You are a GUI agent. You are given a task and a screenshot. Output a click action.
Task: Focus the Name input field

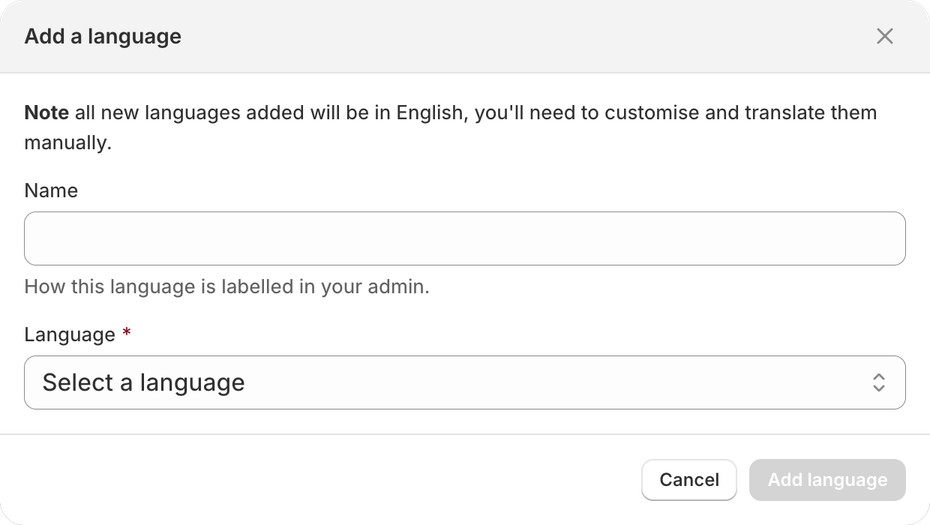pos(464,238)
